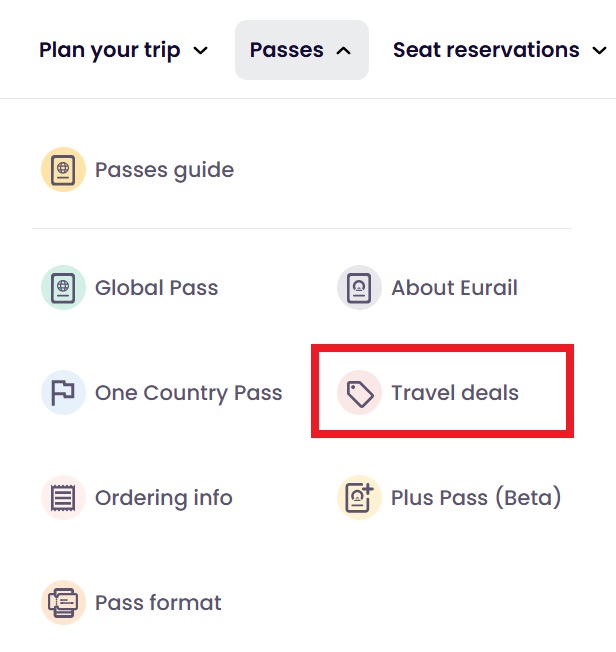Go to the Global Pass page
The image size is (616, 652).
(x=156, y=288)
